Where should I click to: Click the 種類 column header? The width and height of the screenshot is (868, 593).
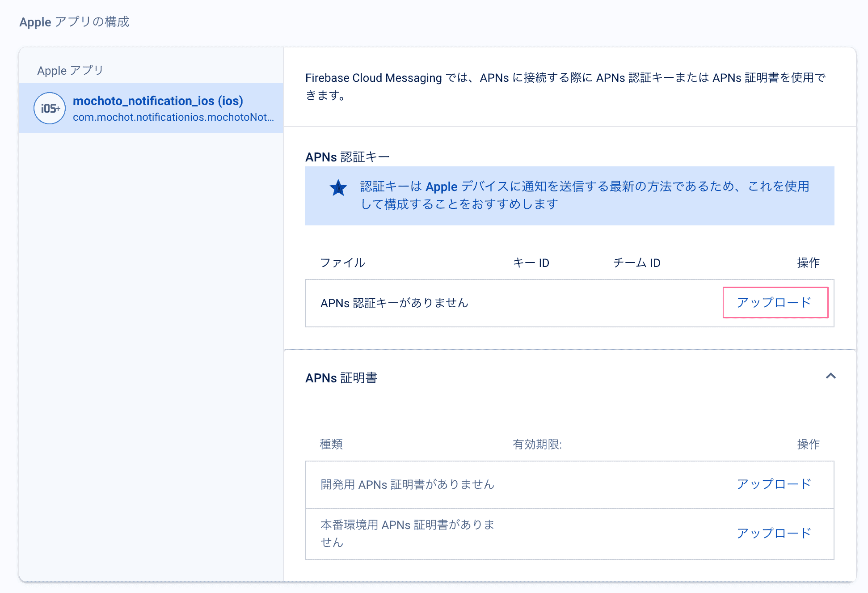pyautogui.click(x=331, y=444)
